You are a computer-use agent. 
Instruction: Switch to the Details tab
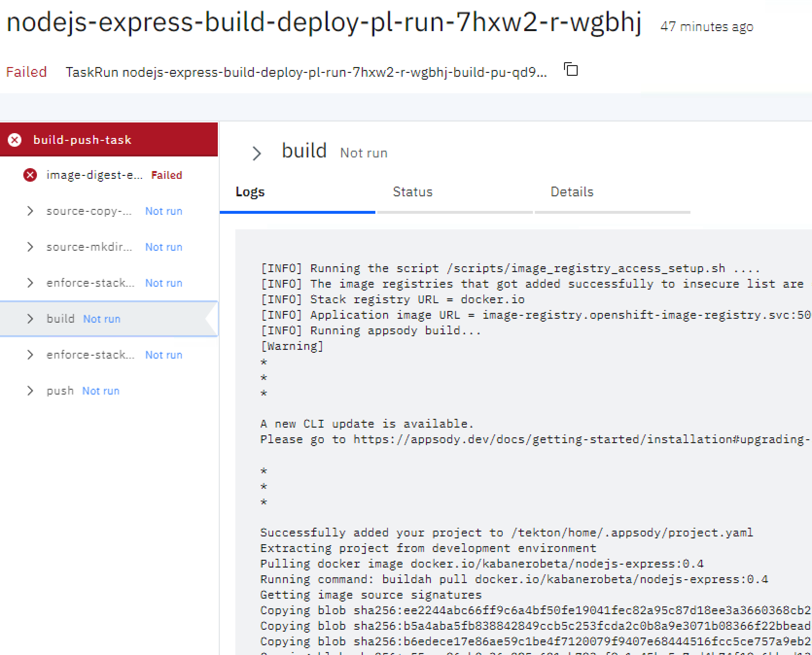pos(572,191)
